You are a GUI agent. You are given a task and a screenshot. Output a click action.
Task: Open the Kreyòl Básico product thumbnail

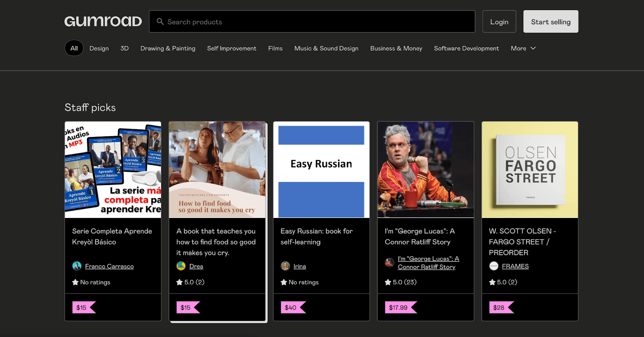click(113, 170)
